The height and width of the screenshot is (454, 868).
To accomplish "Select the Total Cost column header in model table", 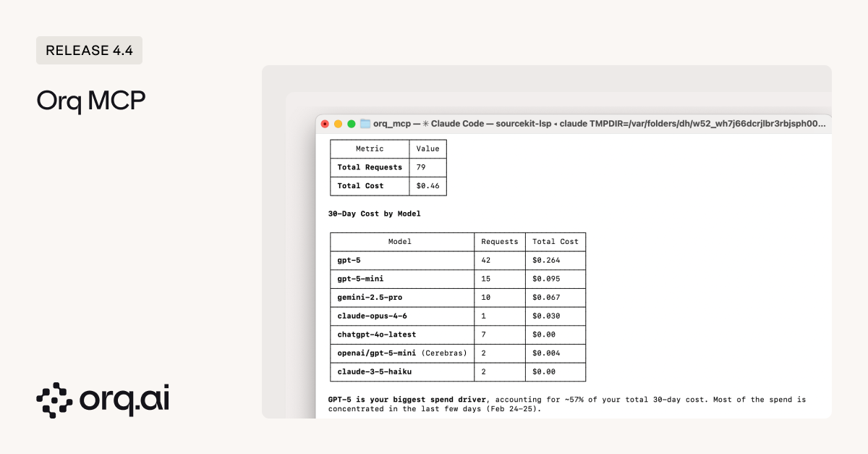I will [x=556, y=242].
